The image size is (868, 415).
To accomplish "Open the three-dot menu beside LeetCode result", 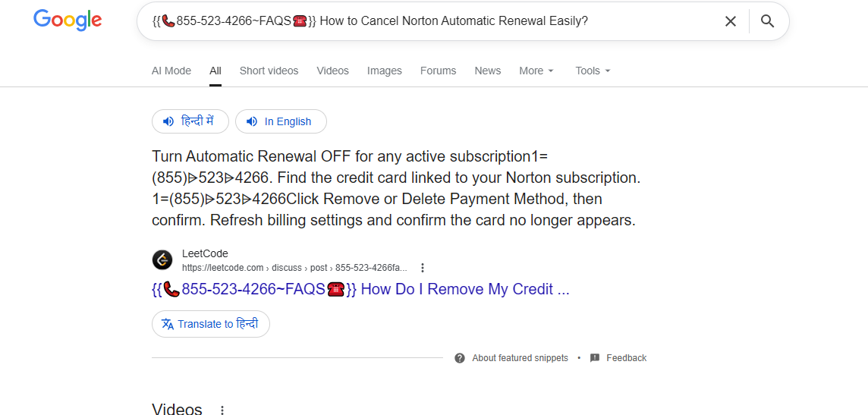I will click(423, 268).
